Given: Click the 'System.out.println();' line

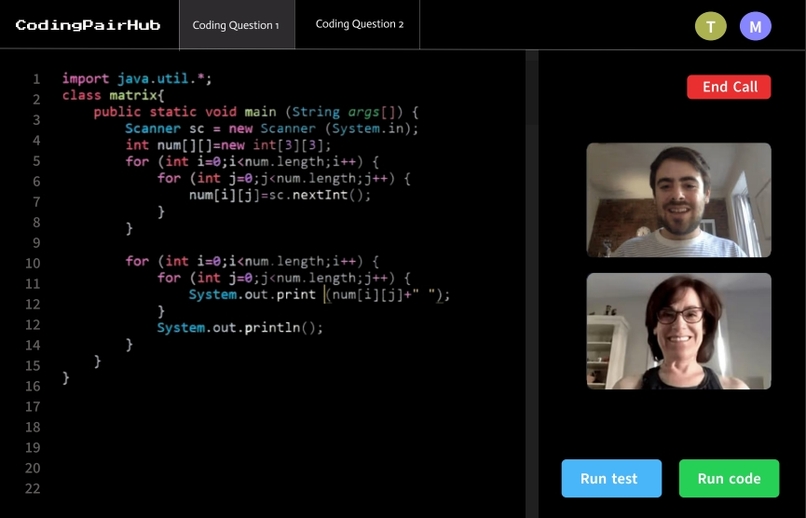Looking at the screenshot, I should [240, 328].
